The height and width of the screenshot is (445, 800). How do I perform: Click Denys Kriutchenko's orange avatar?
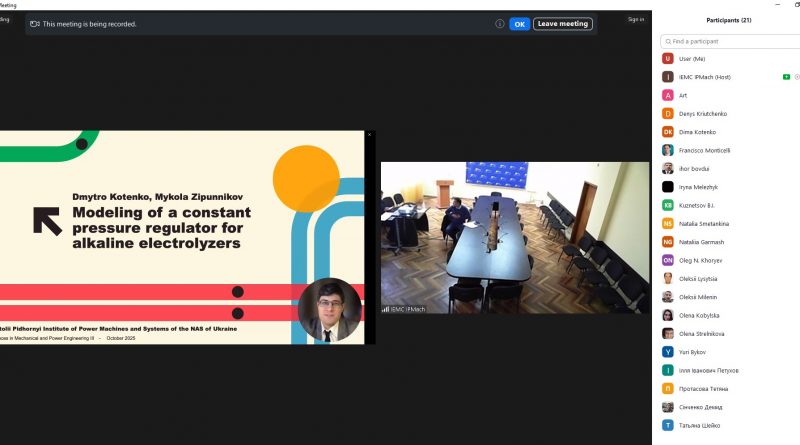point(668,113)
